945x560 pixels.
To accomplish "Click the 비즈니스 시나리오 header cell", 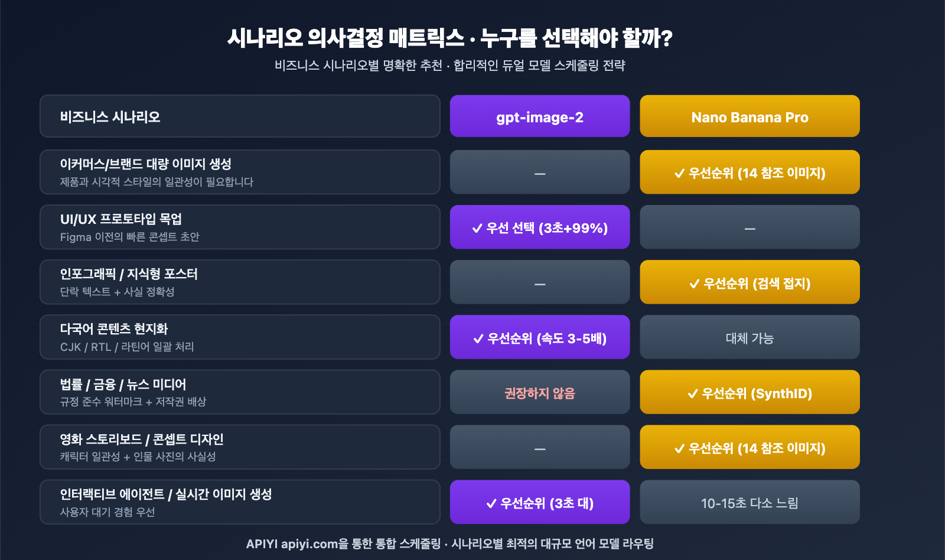I will pyautogui.click(x=239, y=116).
